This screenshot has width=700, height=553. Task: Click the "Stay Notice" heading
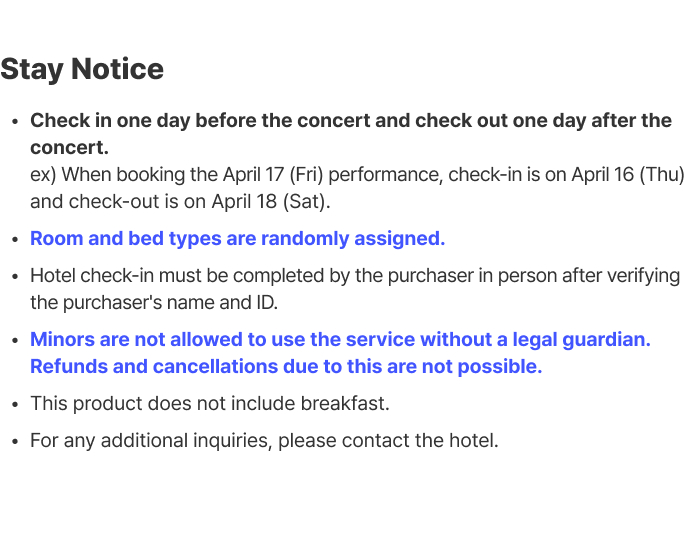click(x=82, y=69)
